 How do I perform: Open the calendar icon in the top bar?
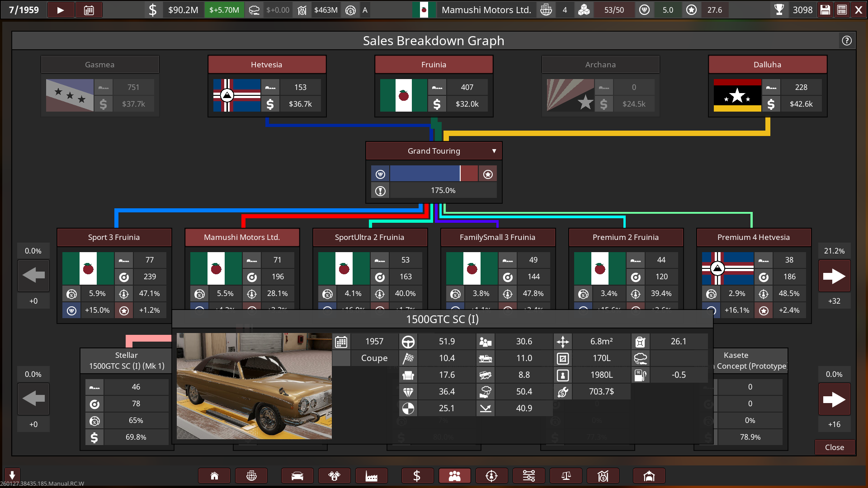[x=89, y=10]
